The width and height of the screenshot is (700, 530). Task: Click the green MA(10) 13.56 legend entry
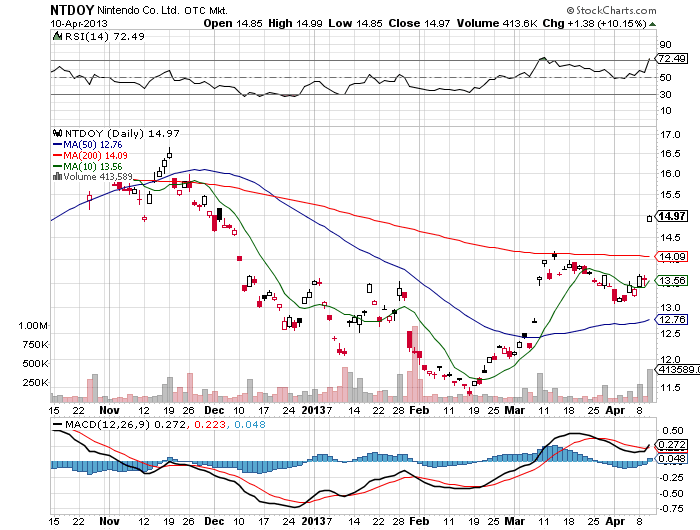coord(87,166)
